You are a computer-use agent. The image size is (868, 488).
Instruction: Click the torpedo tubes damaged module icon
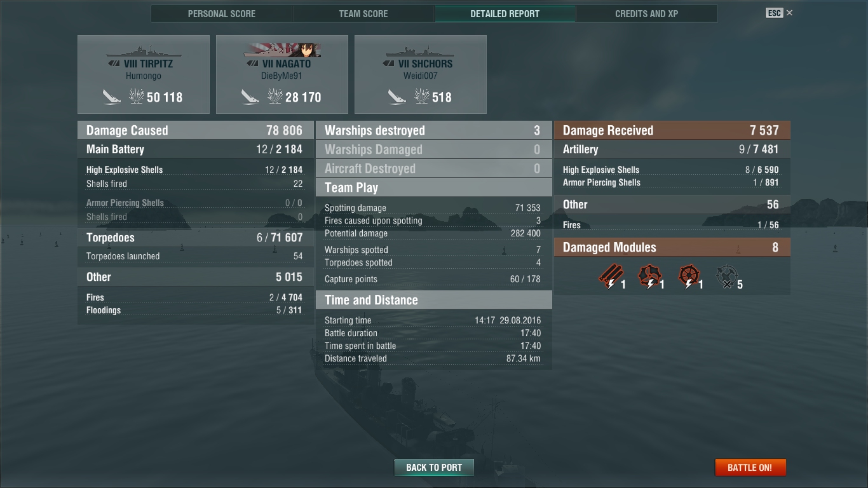coord(610,278)
